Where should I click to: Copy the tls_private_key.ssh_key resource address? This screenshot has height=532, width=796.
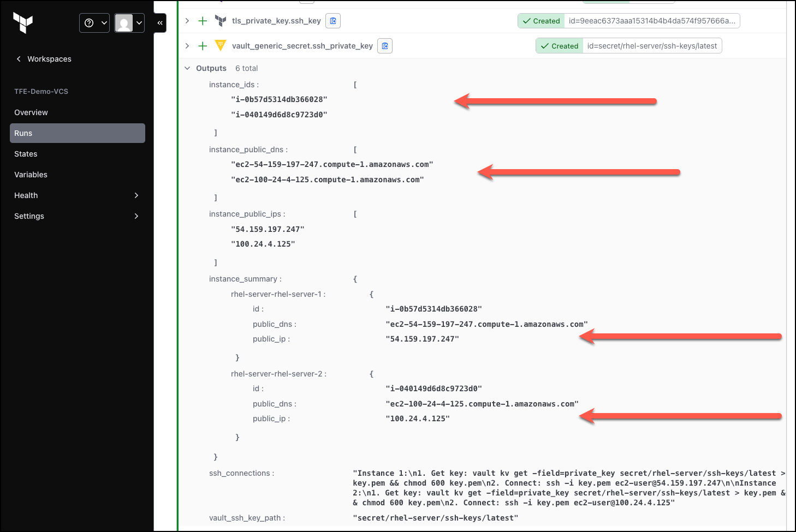tap(333, 21)
